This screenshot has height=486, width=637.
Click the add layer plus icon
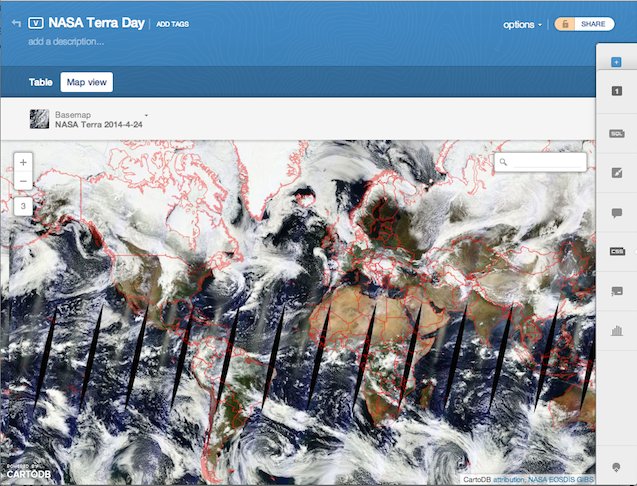tap(616, 62)
